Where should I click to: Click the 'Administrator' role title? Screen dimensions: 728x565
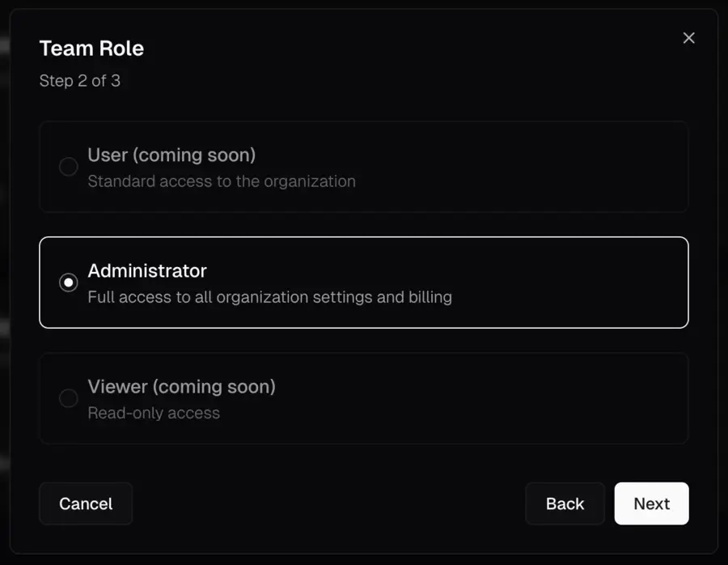pyautogui.click(x=147, y=271)
